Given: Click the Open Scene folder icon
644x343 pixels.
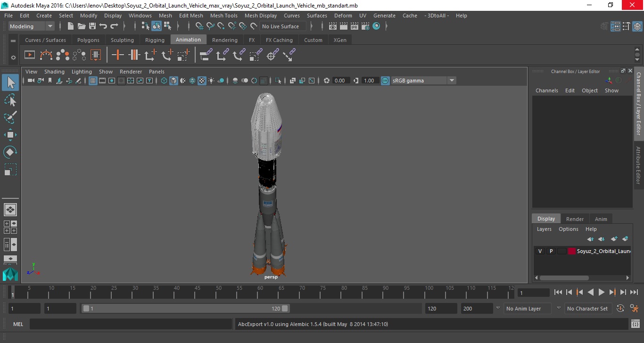Looking at the screenshot, I should click(x=82, y=26).
